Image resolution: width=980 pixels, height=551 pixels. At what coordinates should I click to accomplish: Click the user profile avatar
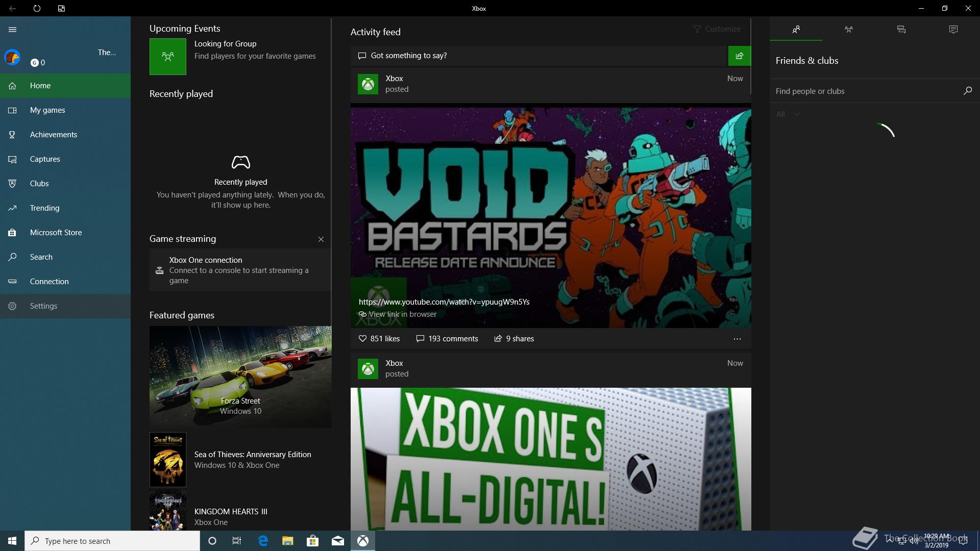coord(12,57)
